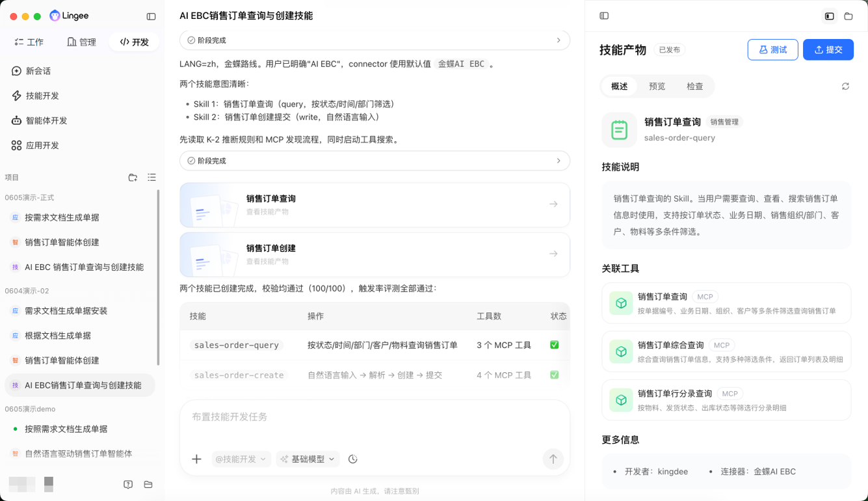Click the 销售订单查询 skill clipboard icon

tap(619, 130)
